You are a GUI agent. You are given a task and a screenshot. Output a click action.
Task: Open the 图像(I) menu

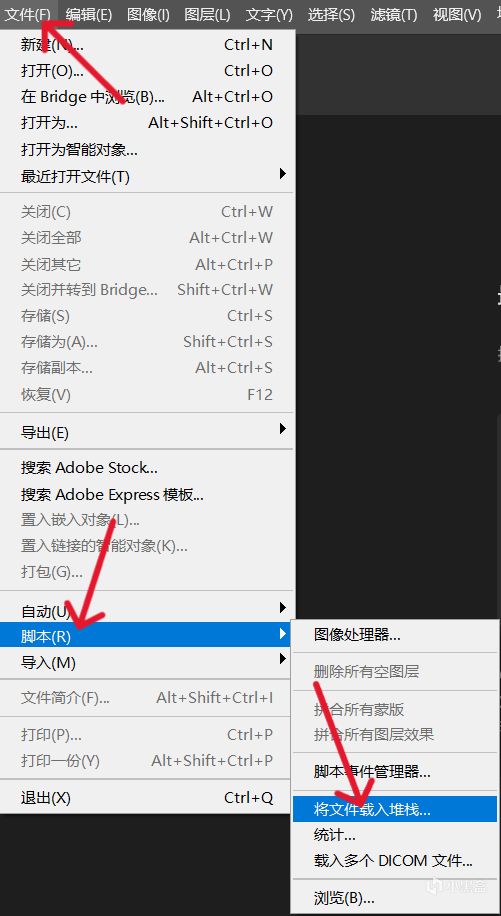148,14
